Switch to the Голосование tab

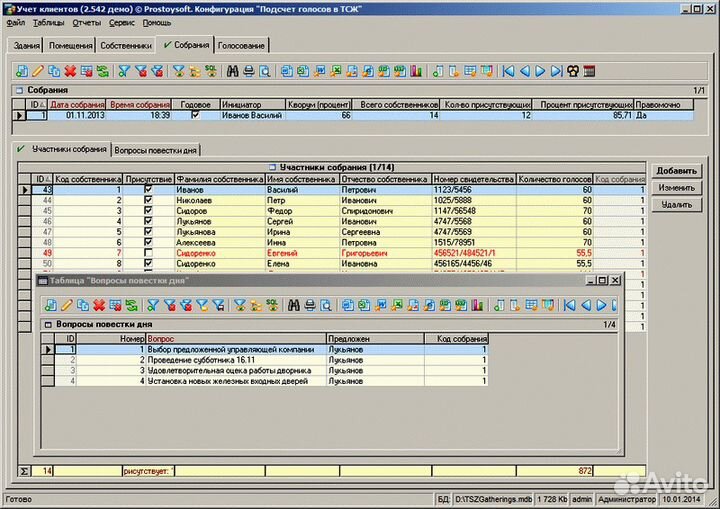pyautogui.click(x=242, y=46)
